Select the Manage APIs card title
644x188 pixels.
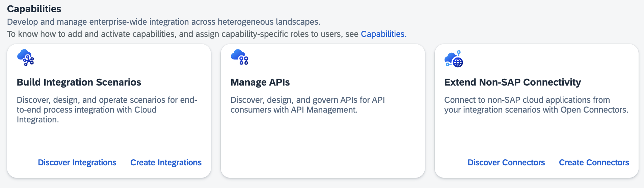pos(260,82)
